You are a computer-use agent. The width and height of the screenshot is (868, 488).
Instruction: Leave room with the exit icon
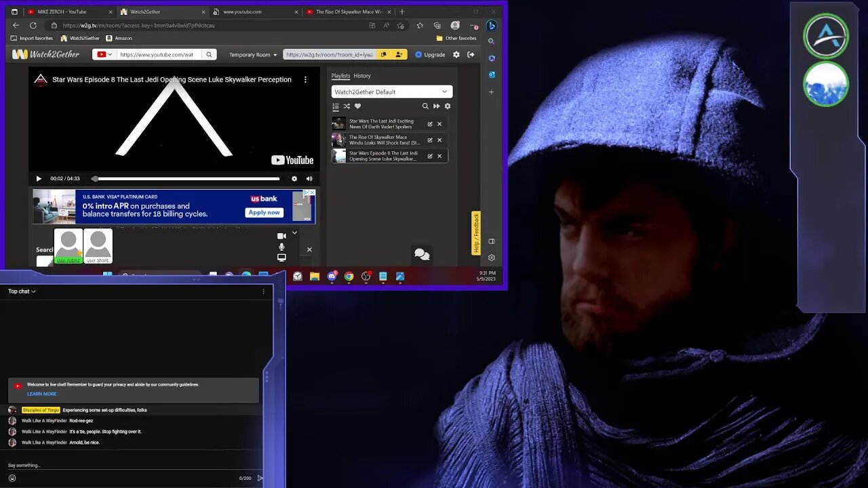pyautogui.click(x=471, y=55)
